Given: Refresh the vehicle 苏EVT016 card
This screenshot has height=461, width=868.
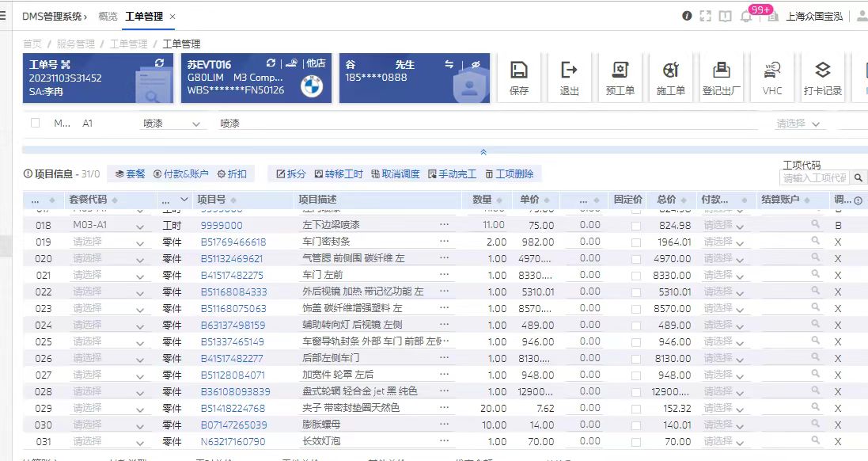Looking at the screenshot, I should [271, 63].
